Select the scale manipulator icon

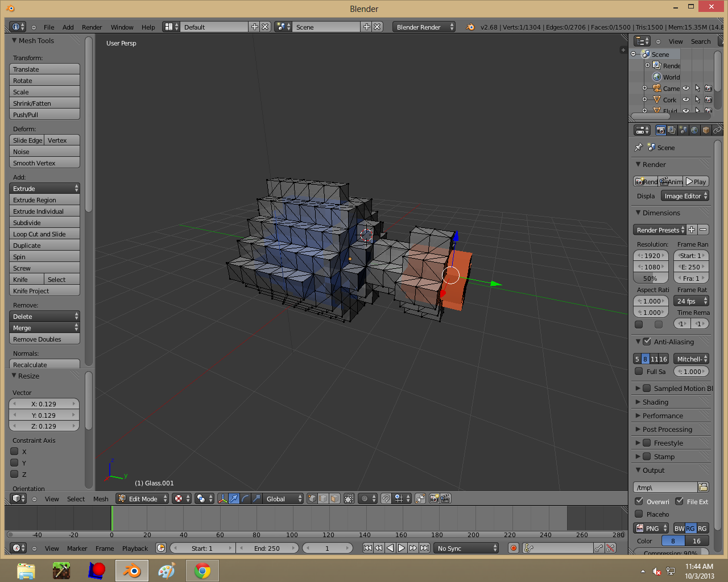257,498
